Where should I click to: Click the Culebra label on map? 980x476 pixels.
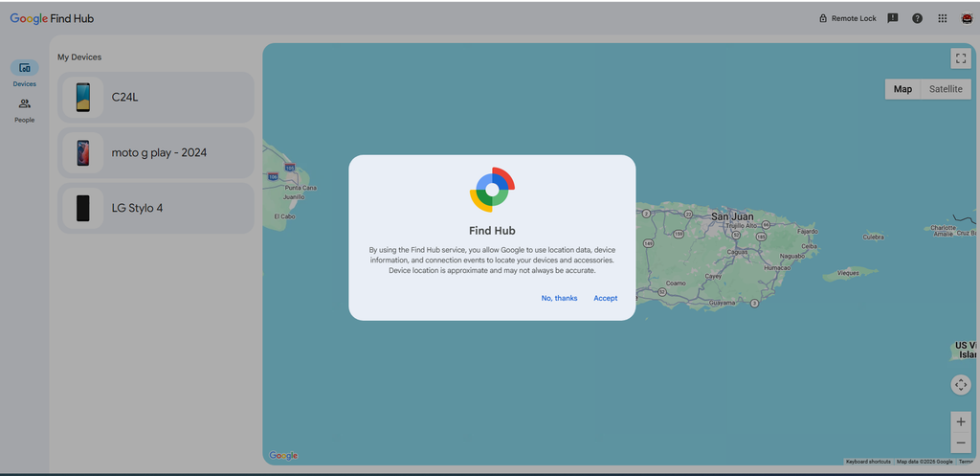click(873, 238)
